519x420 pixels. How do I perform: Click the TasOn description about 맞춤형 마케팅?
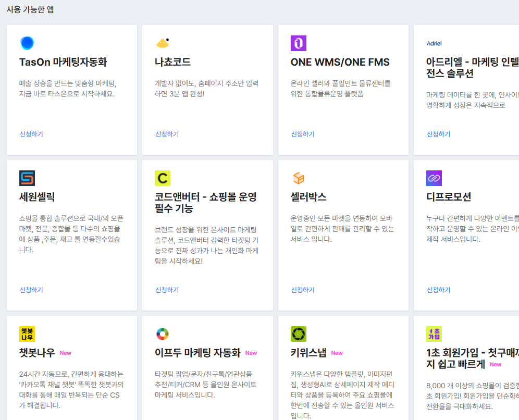[68, 89]
